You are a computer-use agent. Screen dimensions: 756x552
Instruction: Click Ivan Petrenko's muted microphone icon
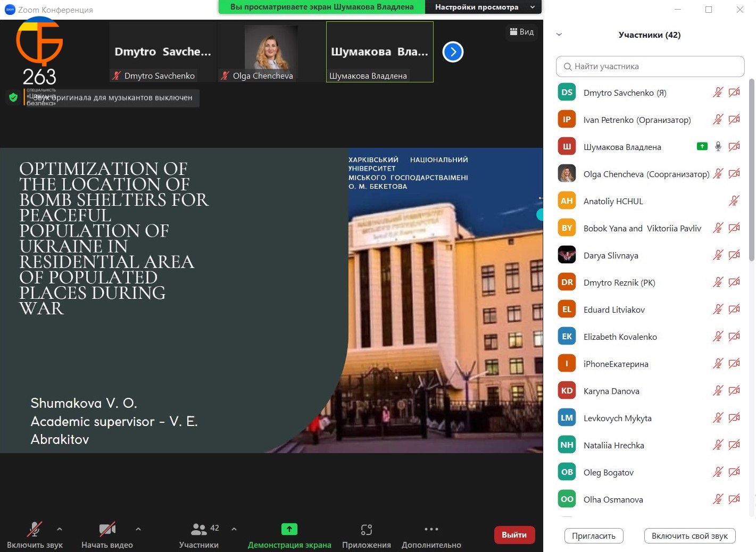coord(718,120)
